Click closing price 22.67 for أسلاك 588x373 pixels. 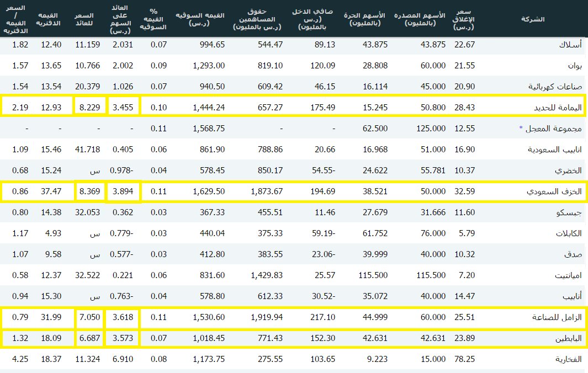coord(465,45)
